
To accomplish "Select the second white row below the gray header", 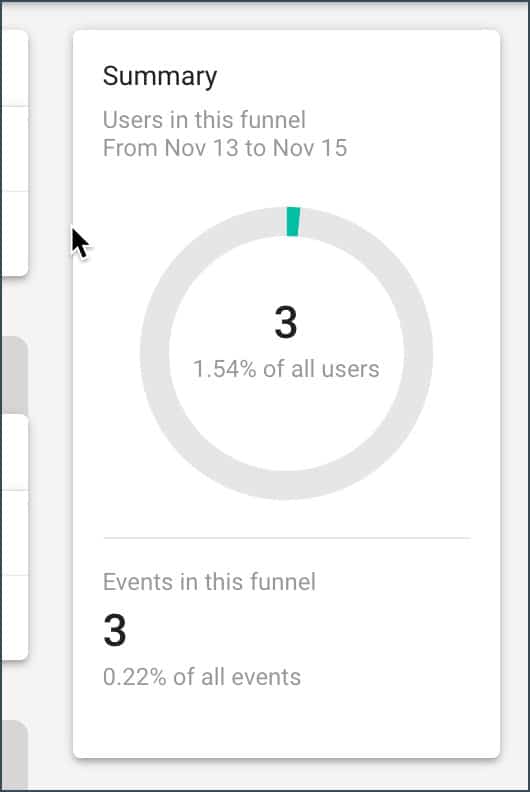I will (x=14, y=532).
